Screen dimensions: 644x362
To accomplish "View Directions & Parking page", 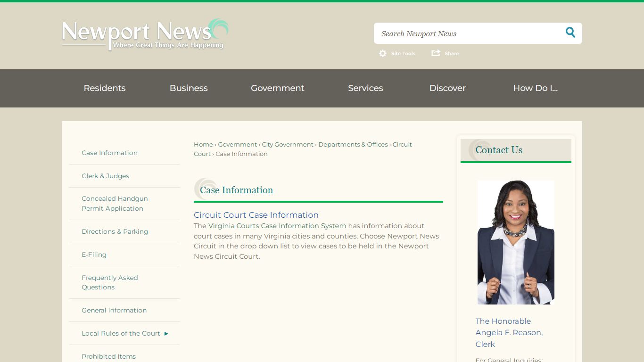I will 115,231.
